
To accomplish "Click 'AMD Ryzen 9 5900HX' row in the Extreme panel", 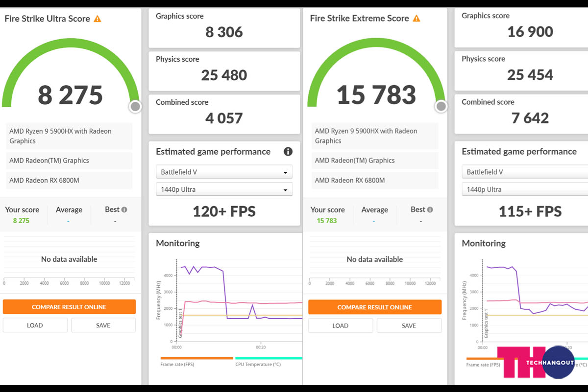I will [375, 136].
